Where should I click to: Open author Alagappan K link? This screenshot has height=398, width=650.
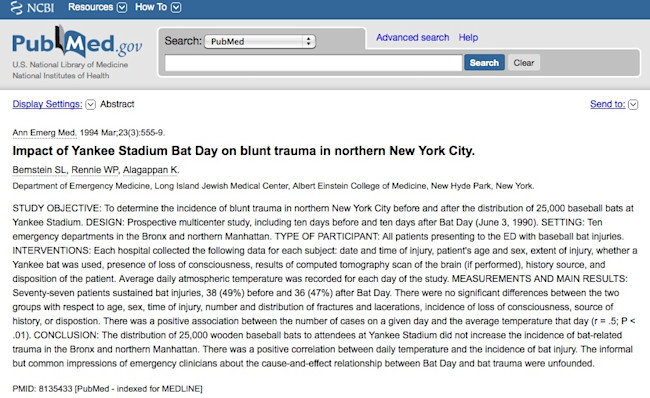click(151, 170)
